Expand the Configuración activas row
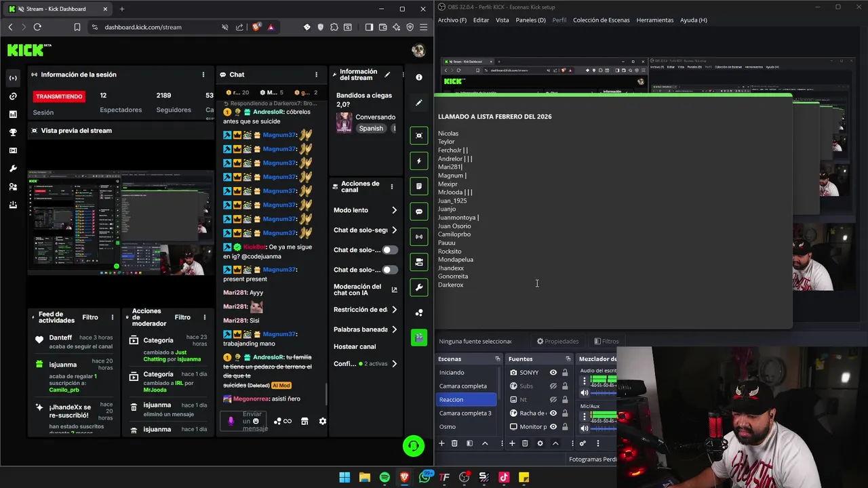Screen dimensions: 868x488 click(x=394, y=364)
